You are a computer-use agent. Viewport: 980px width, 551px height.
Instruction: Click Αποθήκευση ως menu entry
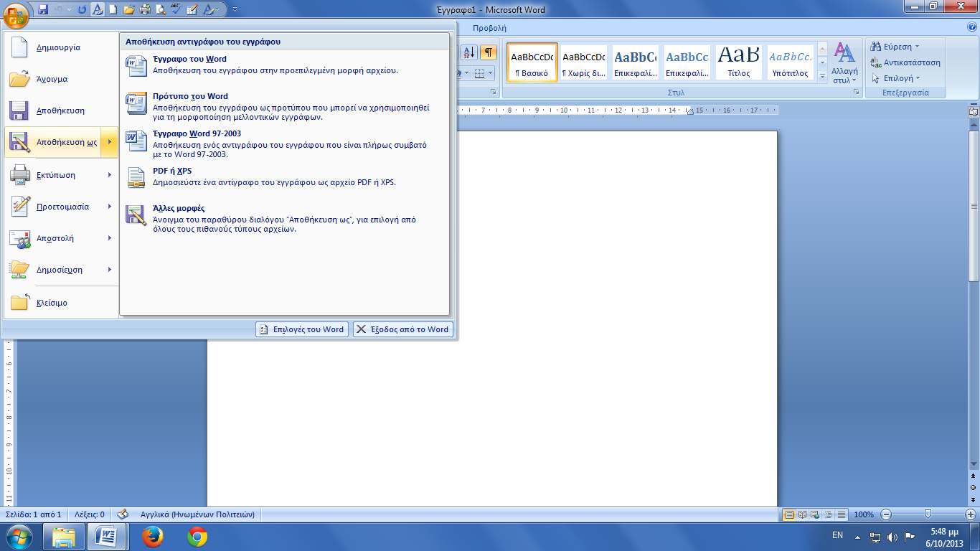52,142
